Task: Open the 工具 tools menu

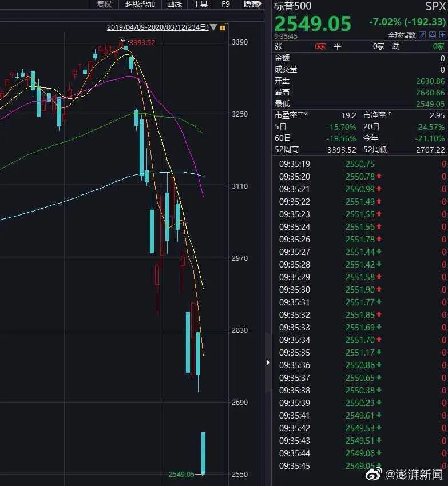Action: click(200, 5)
